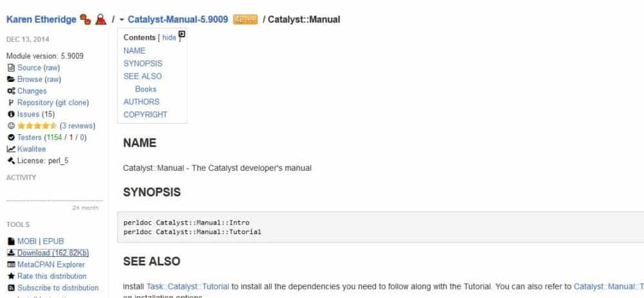Viewport: 644px width, 298px height.
Task: Open the Karen Etheridge author page
Action: (41, 19)
